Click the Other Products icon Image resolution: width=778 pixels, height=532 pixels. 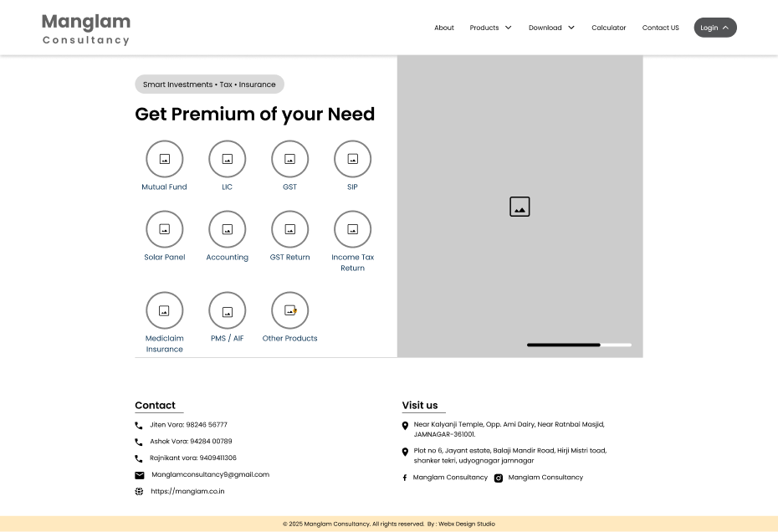[290, 310]
